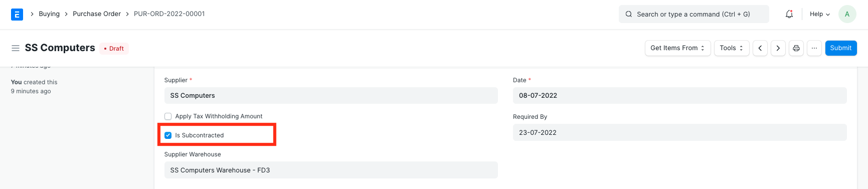Viewport: 868px width, 189px height.
Task: Print this purchase order
Action: tap(796, 48)
